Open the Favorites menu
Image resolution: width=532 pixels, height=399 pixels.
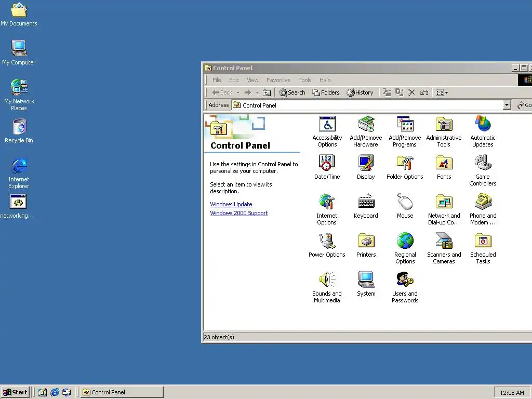point(278,80)
